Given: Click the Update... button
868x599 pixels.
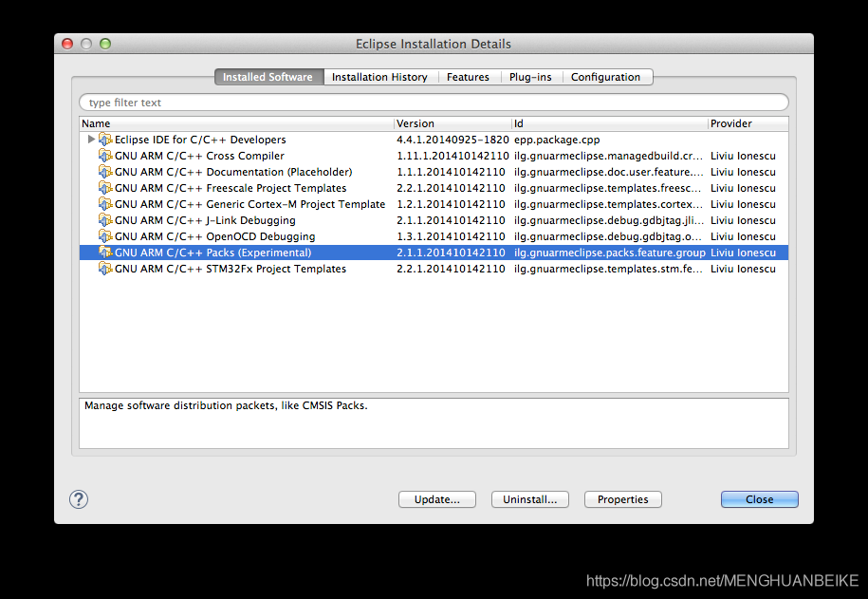Looking at the screenshot, I should coord(437,499).
